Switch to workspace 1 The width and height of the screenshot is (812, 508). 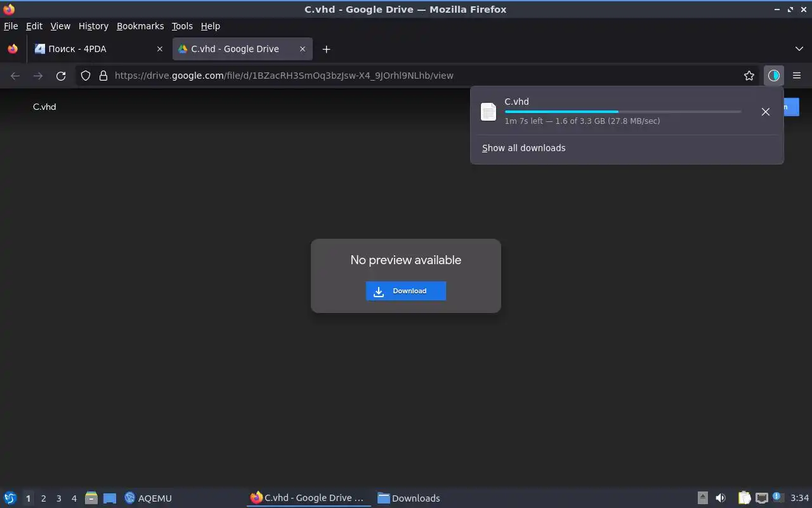coord(28,498)
